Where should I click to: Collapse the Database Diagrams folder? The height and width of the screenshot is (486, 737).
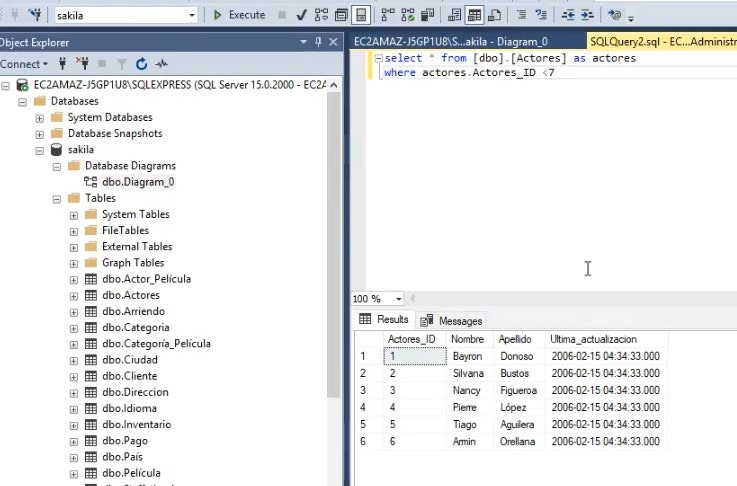click(x=57, y=167)
